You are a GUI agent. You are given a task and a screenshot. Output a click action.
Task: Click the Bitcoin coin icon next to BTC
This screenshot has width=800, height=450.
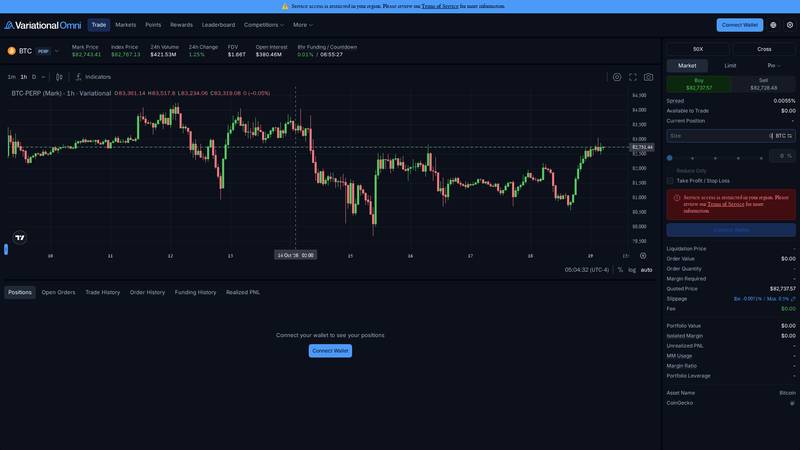[x=11, y=51]
